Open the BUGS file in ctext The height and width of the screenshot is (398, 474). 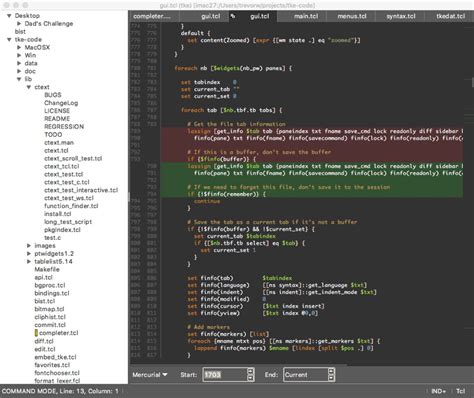pyautogui.click(x=53, y=95)
